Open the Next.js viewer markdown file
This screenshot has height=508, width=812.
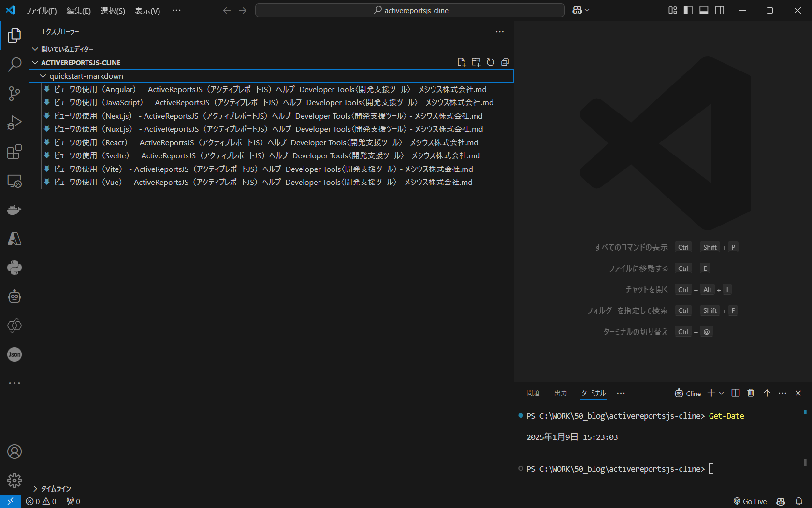click(271, 116)
